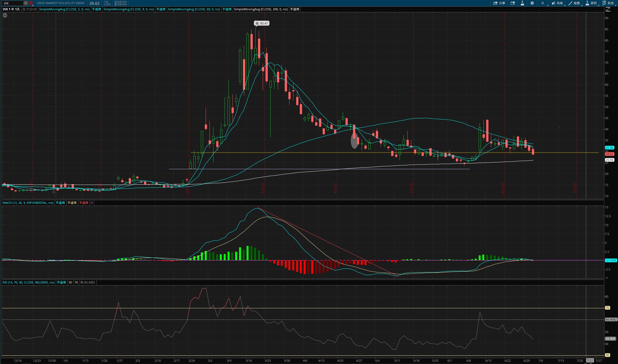The height and width of the screenshot is (364, 618).
Task: Click the 3/16 date on time axis
Action: (x=249, y=361)
